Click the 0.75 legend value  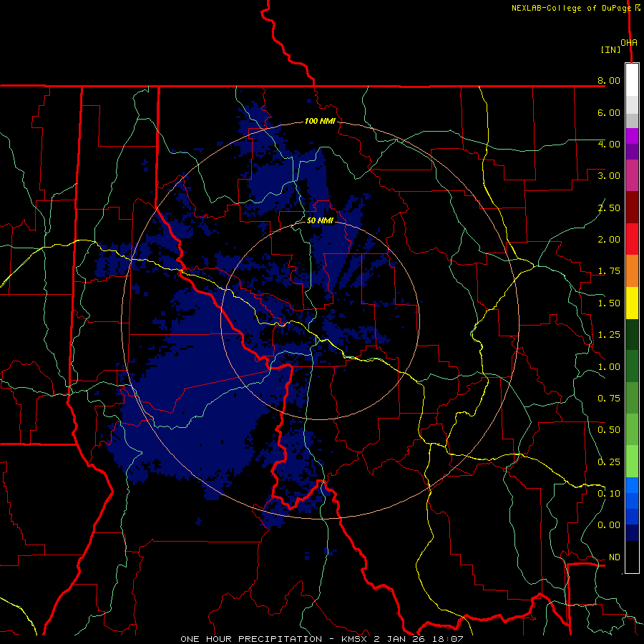[x=609, y=399]
